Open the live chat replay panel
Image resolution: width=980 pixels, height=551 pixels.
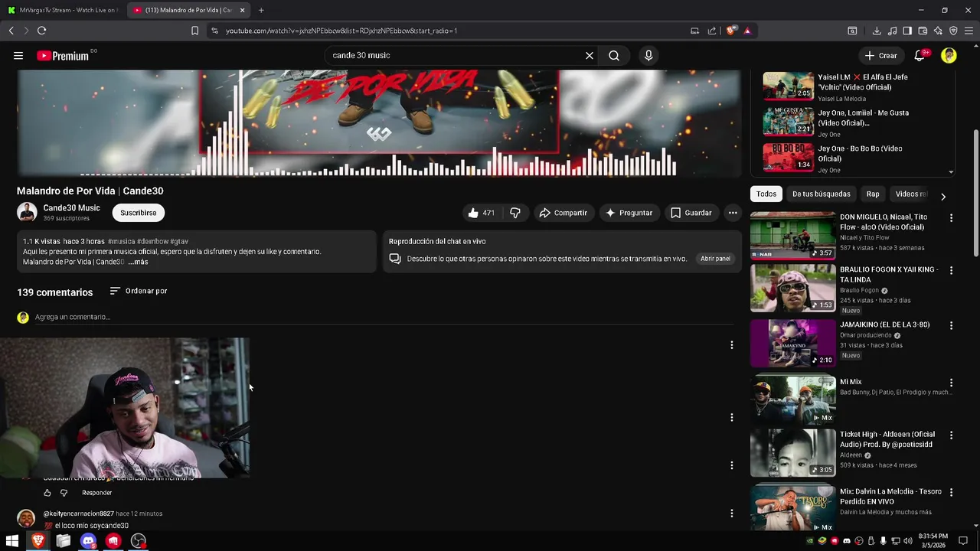715,259
